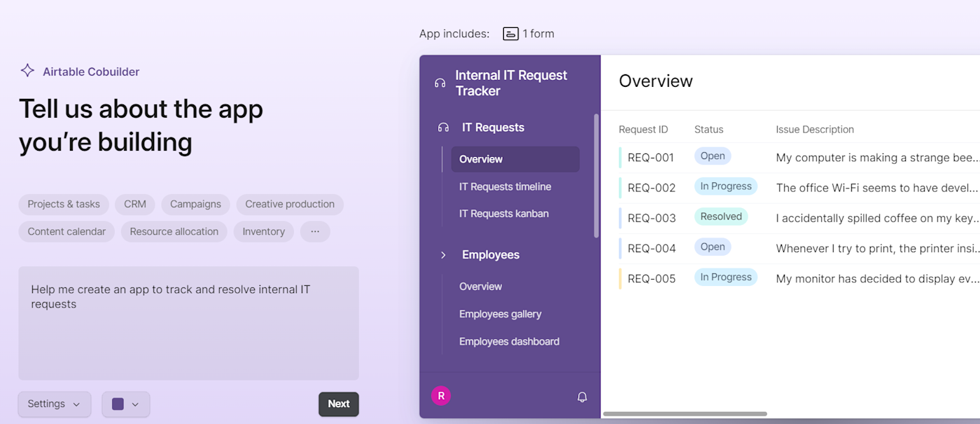Viewport: 980px width, 424px height.
Task: Select the CRM chip
Action: 135,204
